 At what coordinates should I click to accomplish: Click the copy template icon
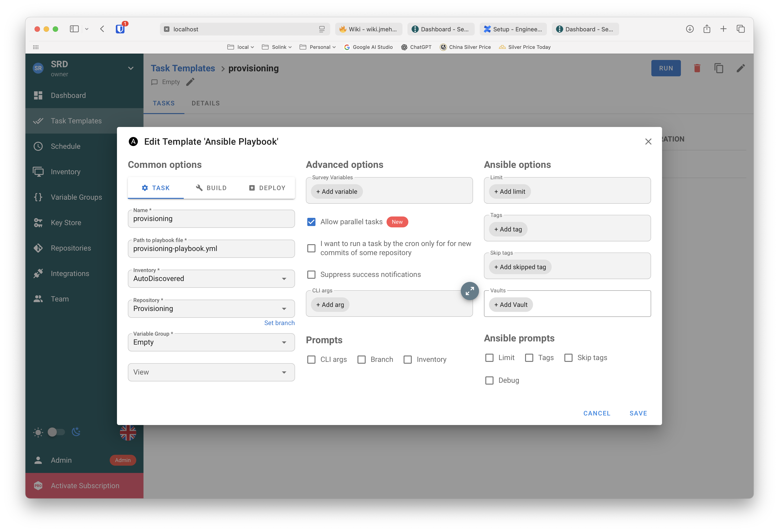pos(719,68)
